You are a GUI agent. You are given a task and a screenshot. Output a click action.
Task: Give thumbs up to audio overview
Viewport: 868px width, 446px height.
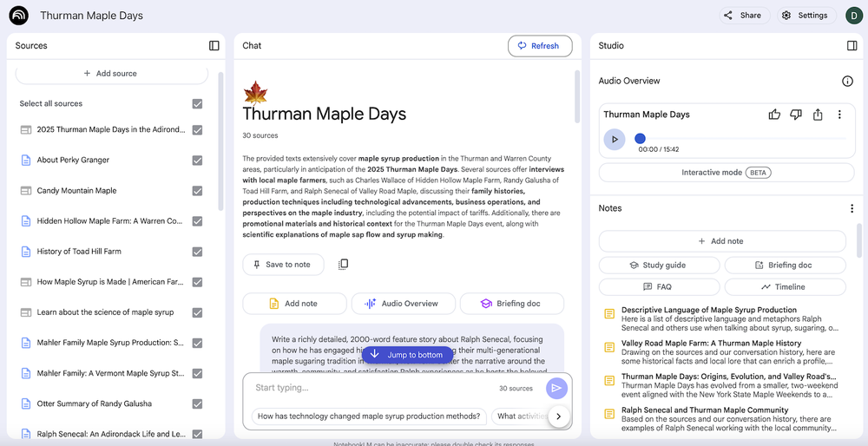point(774,115)
